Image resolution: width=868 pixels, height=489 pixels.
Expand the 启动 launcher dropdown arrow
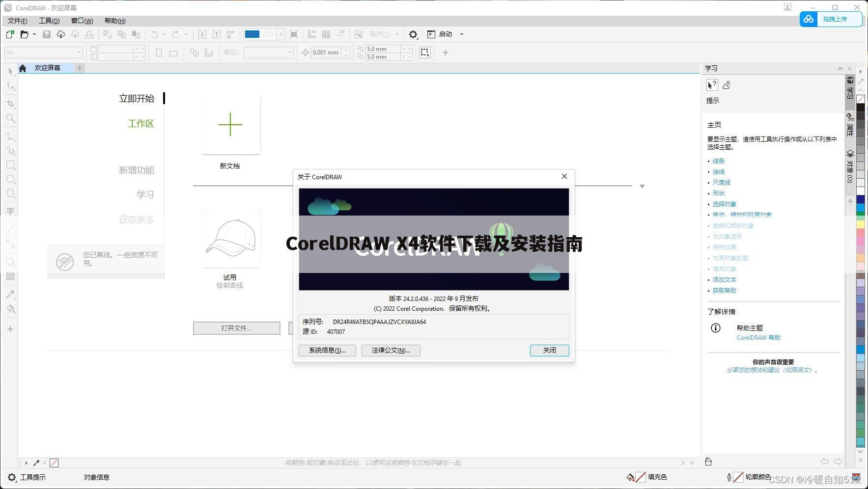(x=461, y=34)
